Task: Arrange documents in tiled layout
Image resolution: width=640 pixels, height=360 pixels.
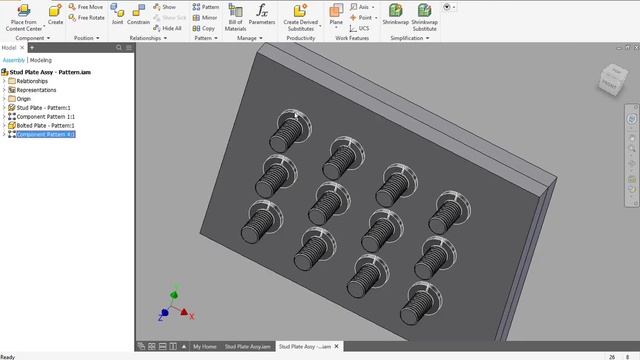Action: click(152, 346)
